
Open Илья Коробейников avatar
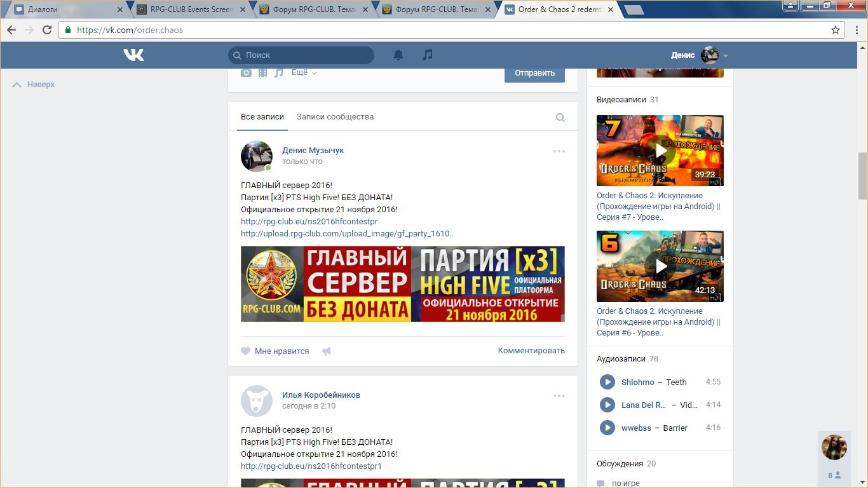point(257,401)
